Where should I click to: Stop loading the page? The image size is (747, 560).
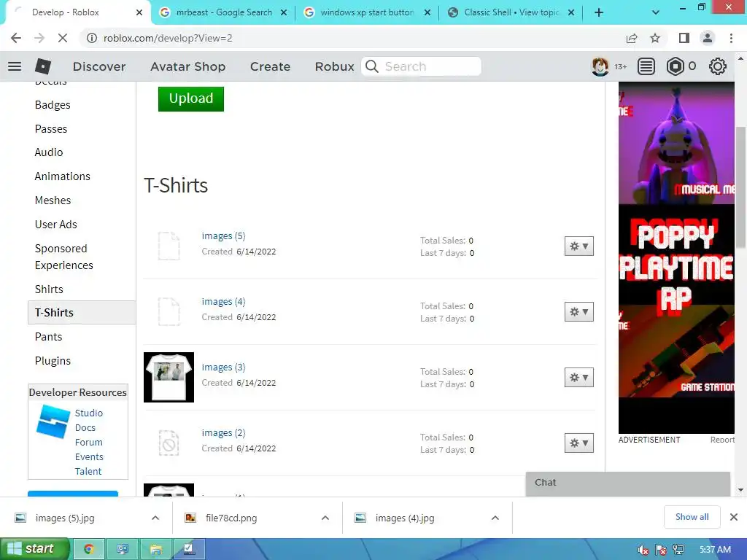pos(63,38)
